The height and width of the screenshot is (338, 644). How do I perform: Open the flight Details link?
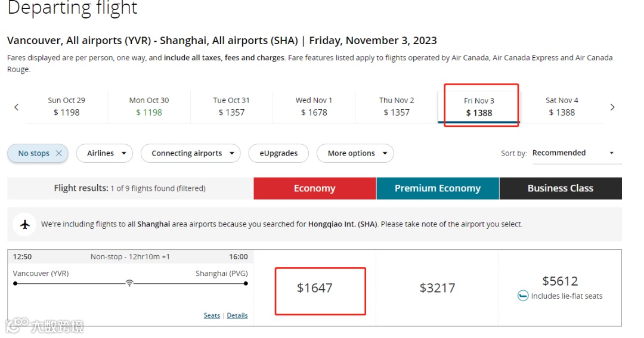point(237,315)
